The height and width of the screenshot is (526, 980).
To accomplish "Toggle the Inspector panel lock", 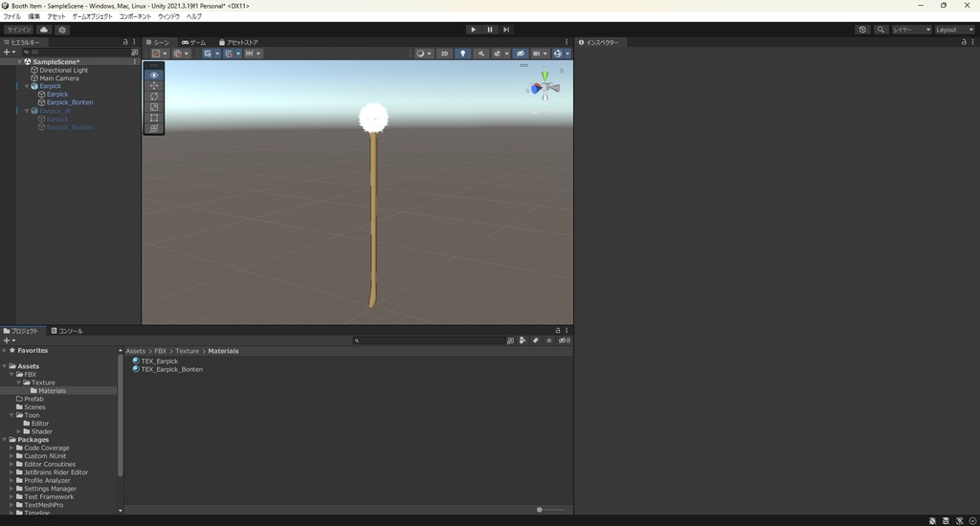I will point(964,42).
